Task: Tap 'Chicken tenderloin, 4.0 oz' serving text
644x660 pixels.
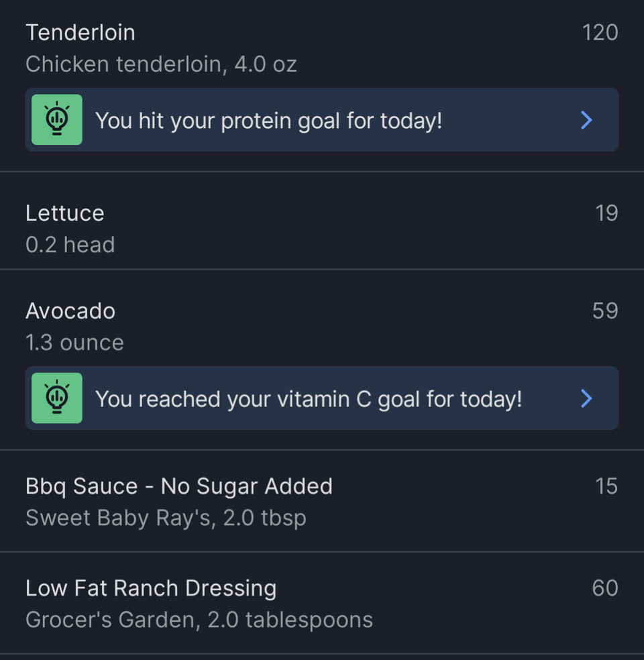Action: 161,64
